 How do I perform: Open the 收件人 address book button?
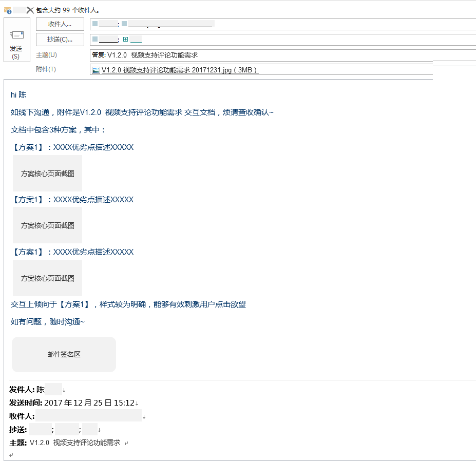pos(60,24)
